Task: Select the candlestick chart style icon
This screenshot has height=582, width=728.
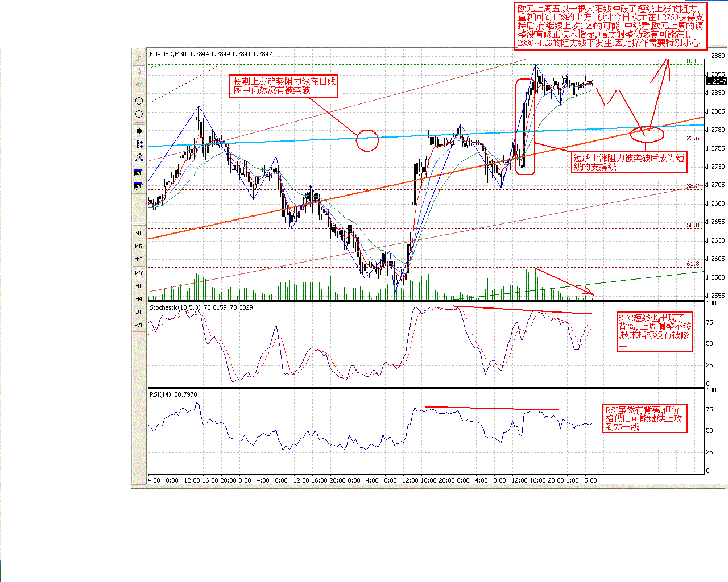Action: 139,72
